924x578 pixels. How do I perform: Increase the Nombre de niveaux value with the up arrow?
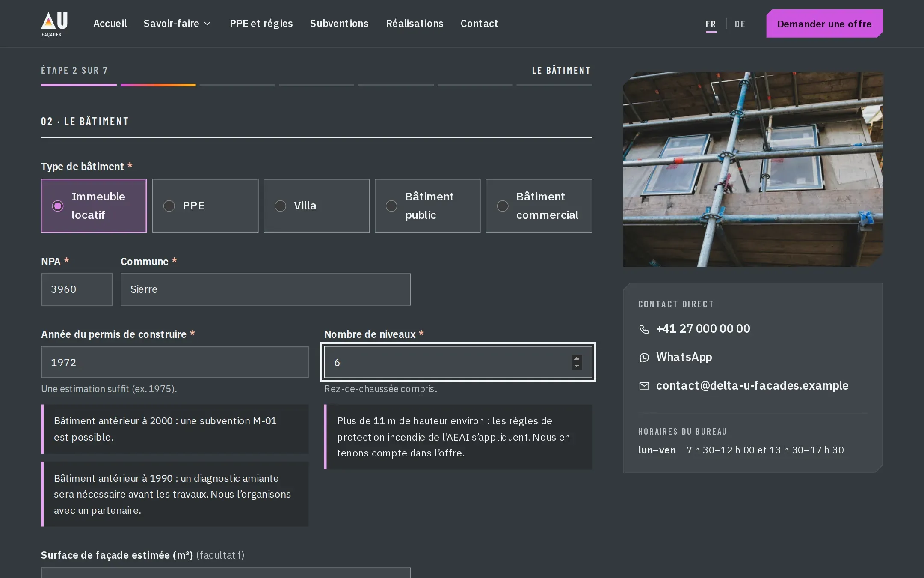pos(577,358)
